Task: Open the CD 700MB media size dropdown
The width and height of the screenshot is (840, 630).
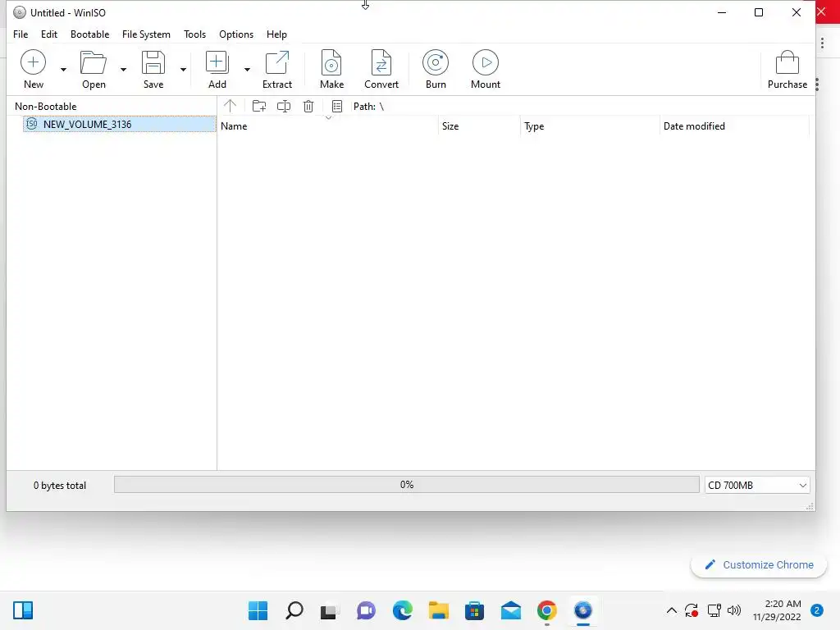Action: 757,486
